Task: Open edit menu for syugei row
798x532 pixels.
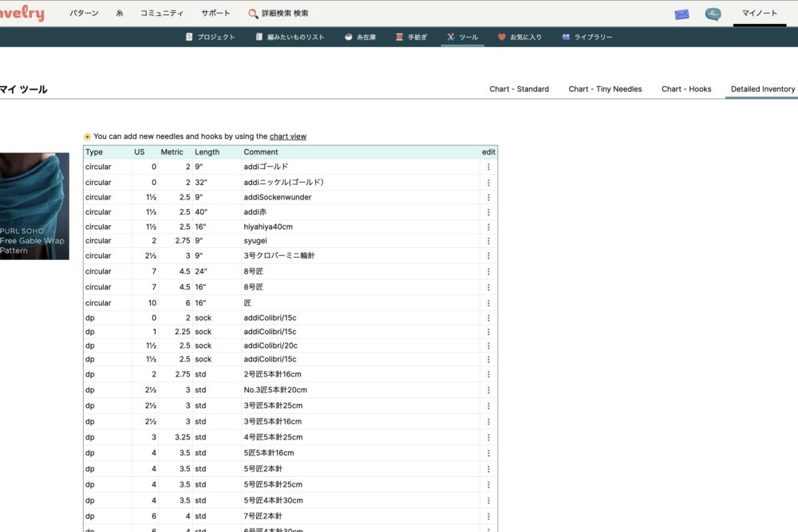Action: (488, 241)
